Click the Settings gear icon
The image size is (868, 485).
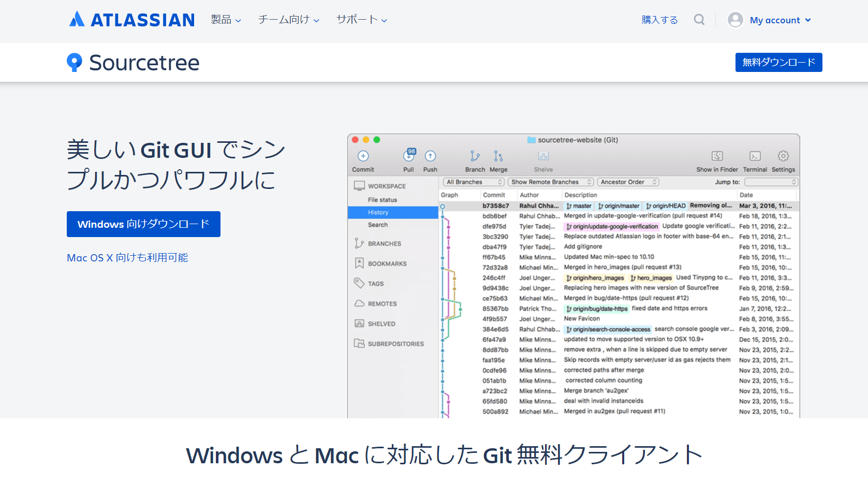(x=783, y=156)
